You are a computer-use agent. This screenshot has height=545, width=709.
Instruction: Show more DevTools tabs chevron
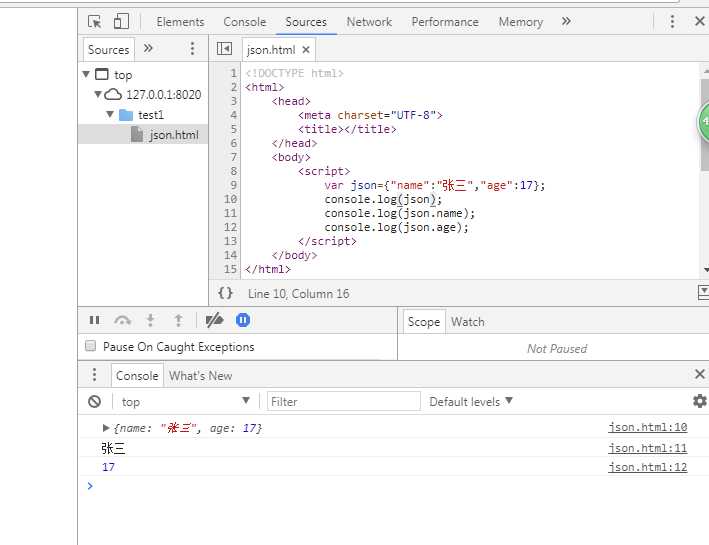coord(566,21)
